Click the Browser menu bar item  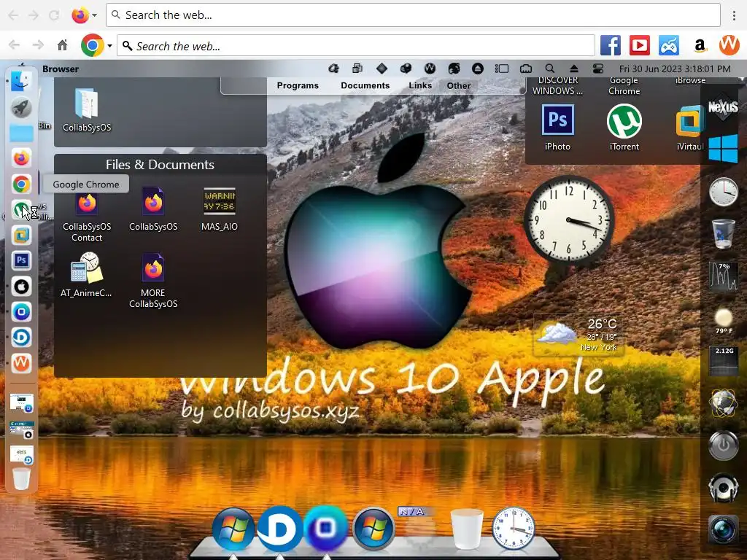pos(61,69)
